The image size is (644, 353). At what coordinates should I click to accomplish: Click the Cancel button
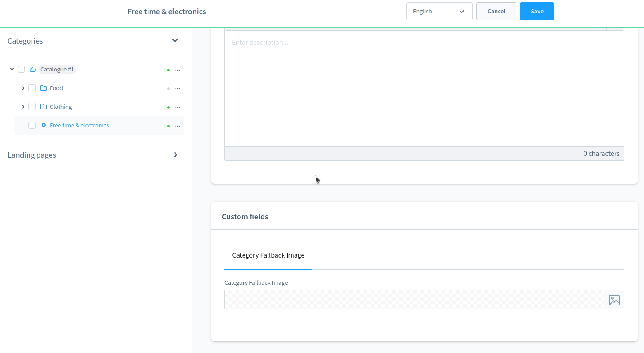(x=496, y=11)
